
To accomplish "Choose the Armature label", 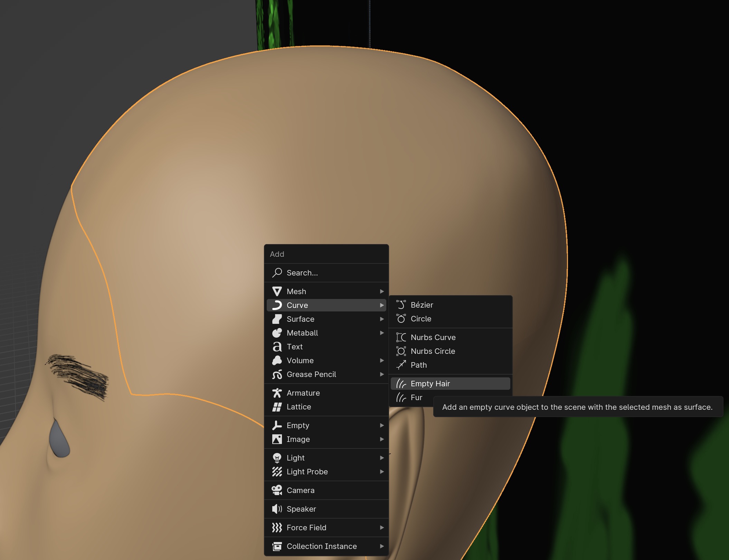I will pyautogui.click(x=303, y=393).
